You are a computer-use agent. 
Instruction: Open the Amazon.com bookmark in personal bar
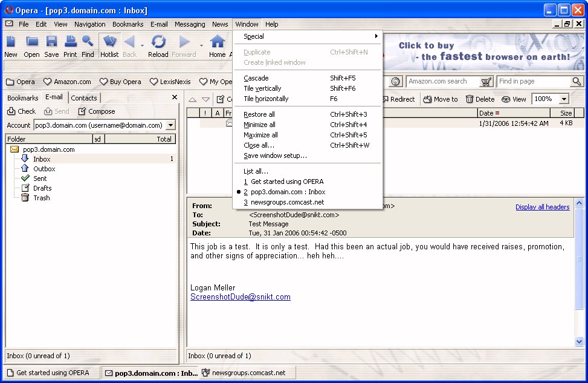(x=68, y=82)
